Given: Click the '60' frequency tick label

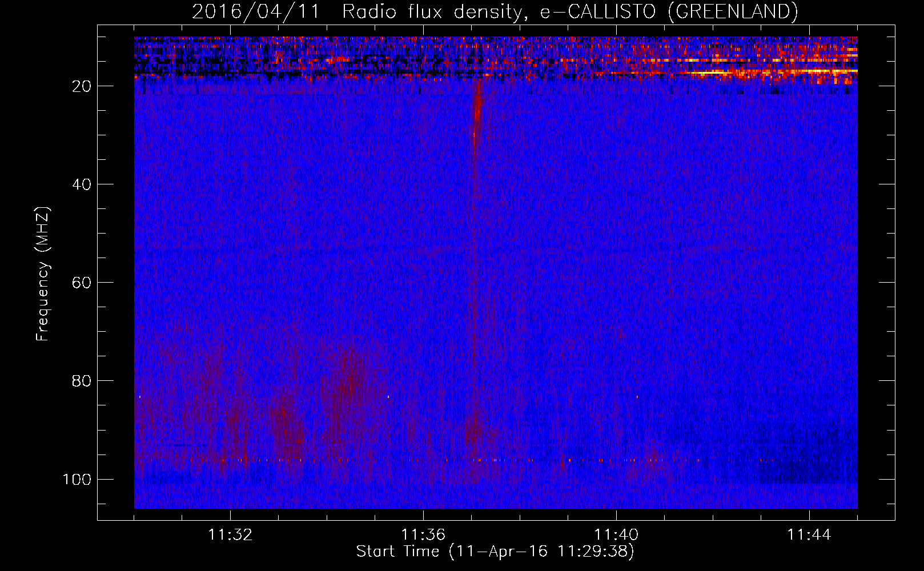Looking at the screenshot, I should tap(82, 283).
